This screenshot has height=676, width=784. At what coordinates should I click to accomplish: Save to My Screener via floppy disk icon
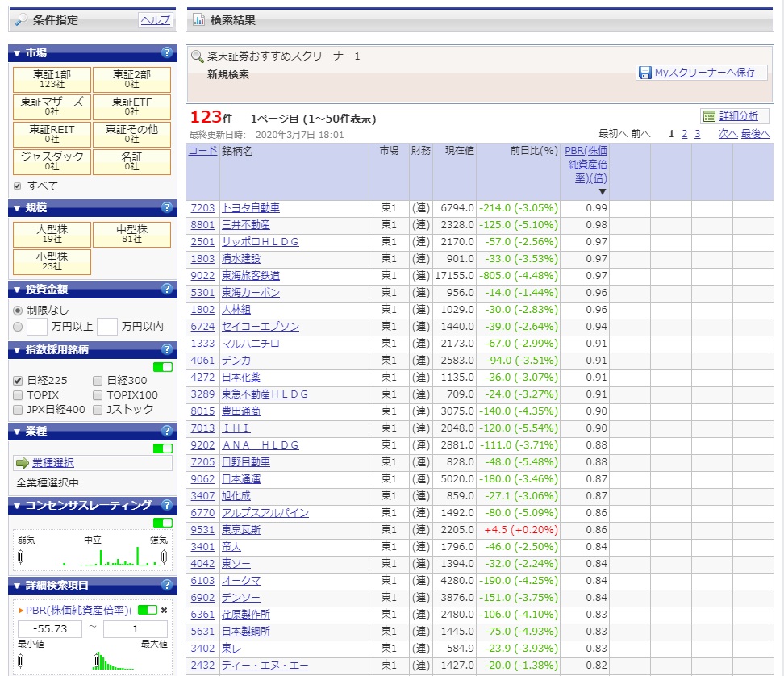(644, 73)
